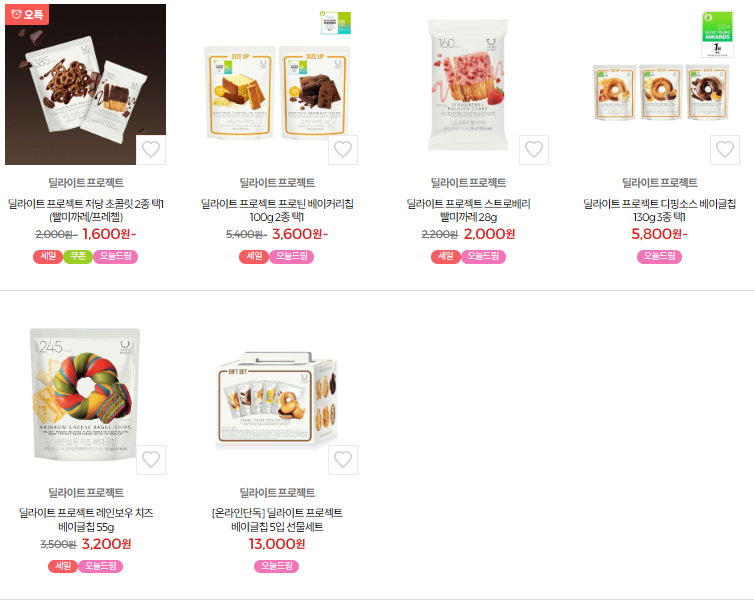The width and height of the screenshot is (754, 606).
Task: Click 3,200원 price of rainbow bagel chips
Action: pyautogui.click(x=106, y=544)
